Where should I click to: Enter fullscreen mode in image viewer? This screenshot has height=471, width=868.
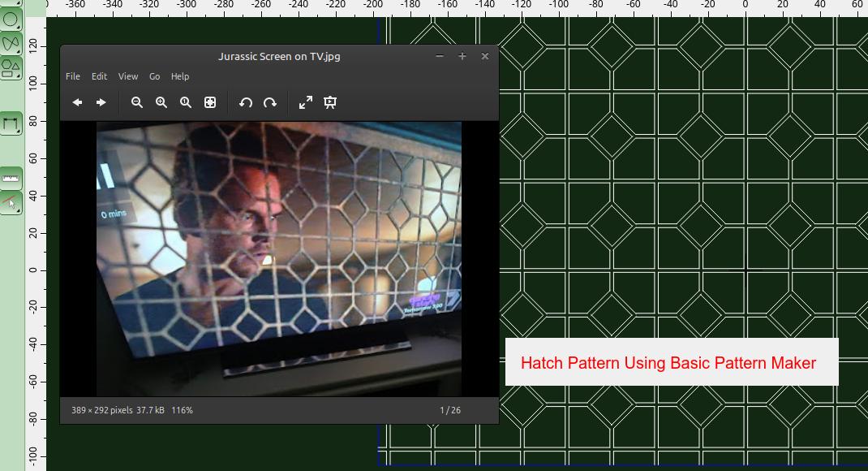coord(306,102)
